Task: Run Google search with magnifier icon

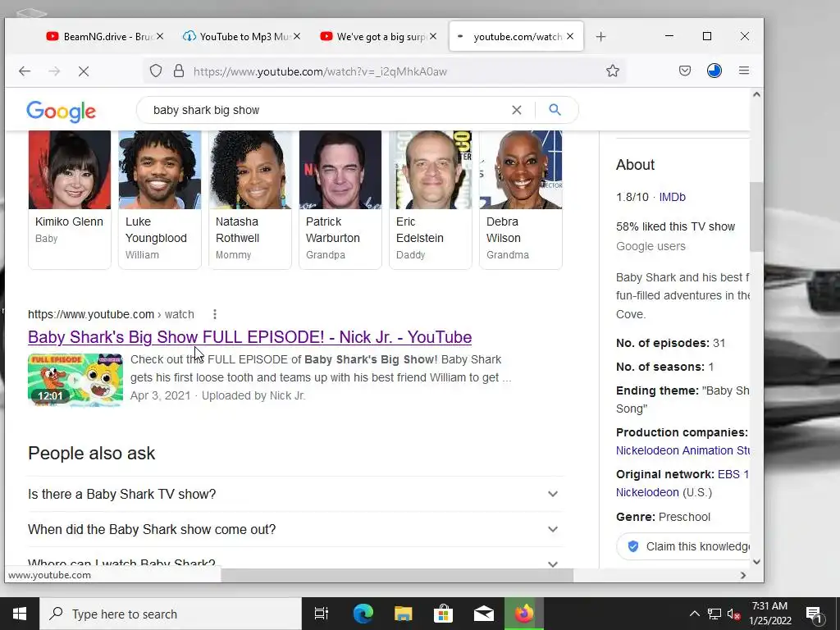Action: (x=555, y=110)
